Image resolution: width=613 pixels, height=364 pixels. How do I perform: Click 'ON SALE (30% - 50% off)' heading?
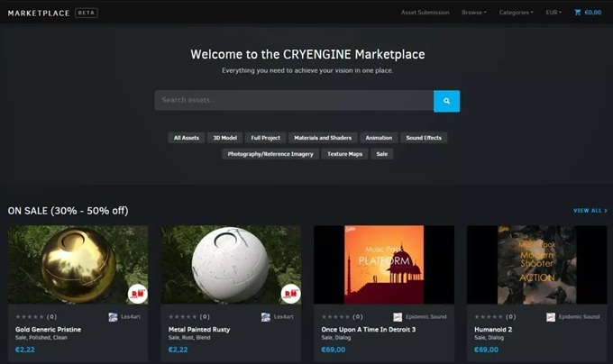point(68,211)
